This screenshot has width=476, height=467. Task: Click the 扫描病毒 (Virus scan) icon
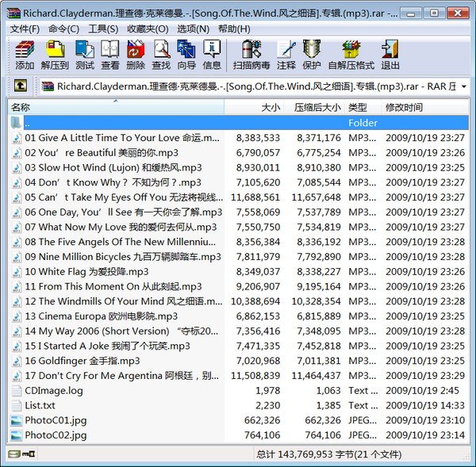point(251,55)
